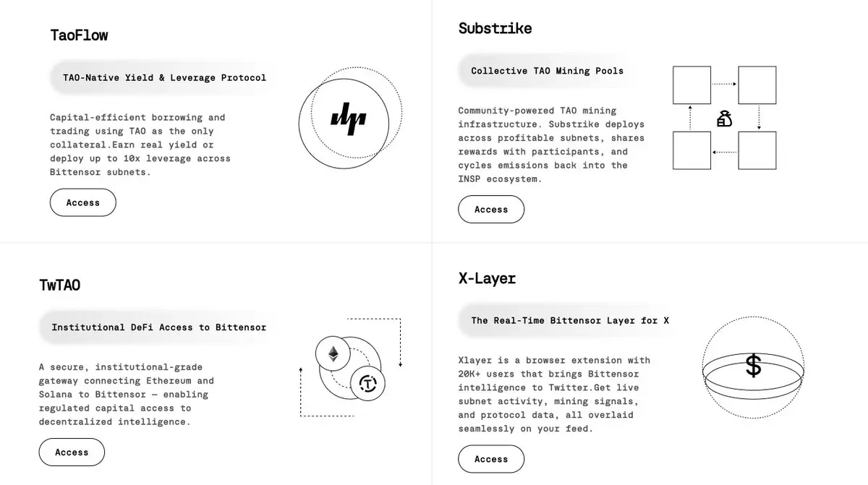Click the top-left square in Substrike diagram

click(692, 85)
